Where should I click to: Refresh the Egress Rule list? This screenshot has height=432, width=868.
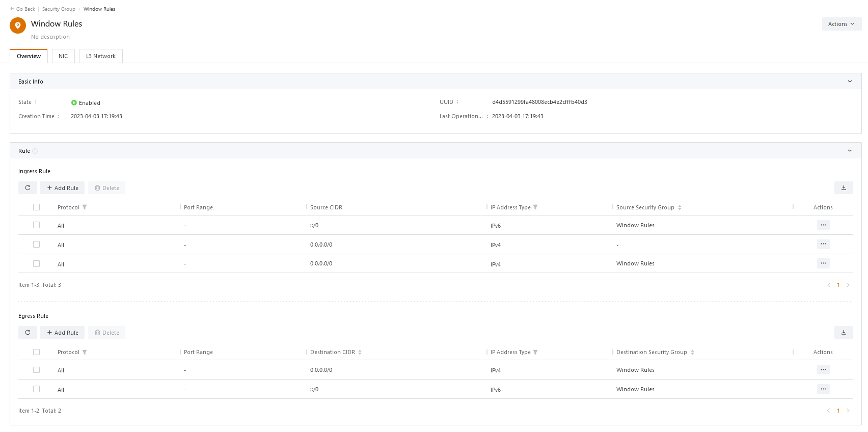pos(28,333)
